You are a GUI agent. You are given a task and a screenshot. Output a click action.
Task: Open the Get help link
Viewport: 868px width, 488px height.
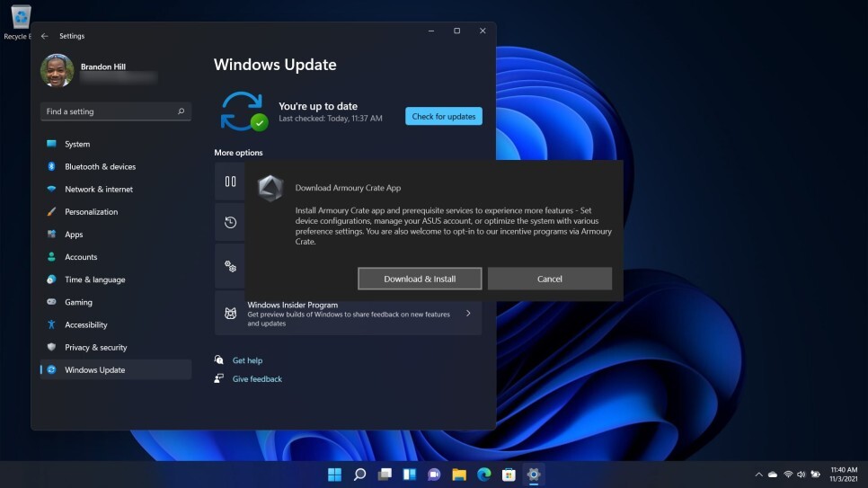pos(247,360)
